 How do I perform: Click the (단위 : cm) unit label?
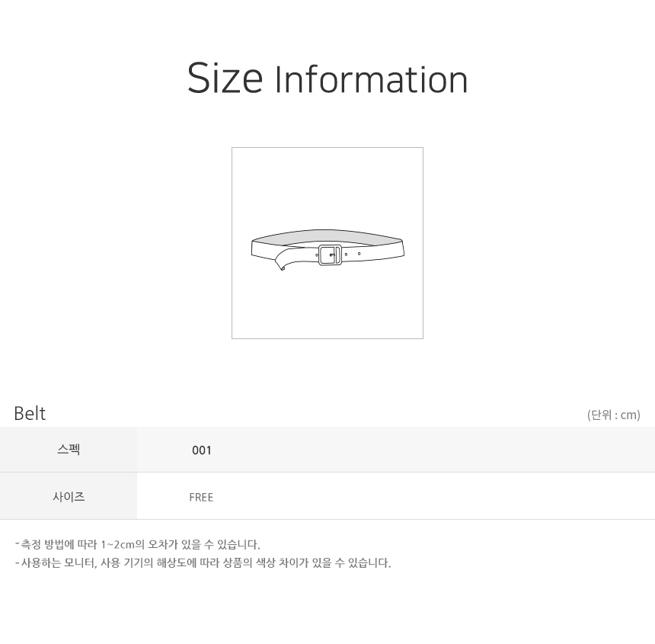(x=614, y=415)
